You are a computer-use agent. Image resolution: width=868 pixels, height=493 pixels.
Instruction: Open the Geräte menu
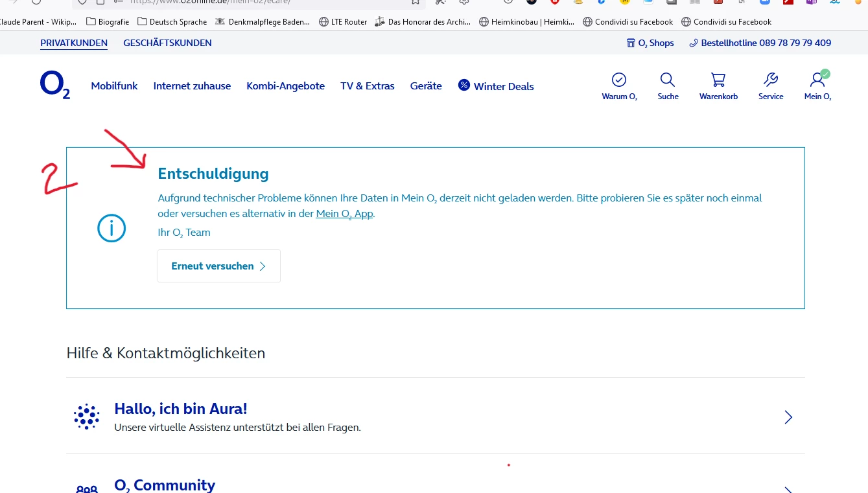426,86
